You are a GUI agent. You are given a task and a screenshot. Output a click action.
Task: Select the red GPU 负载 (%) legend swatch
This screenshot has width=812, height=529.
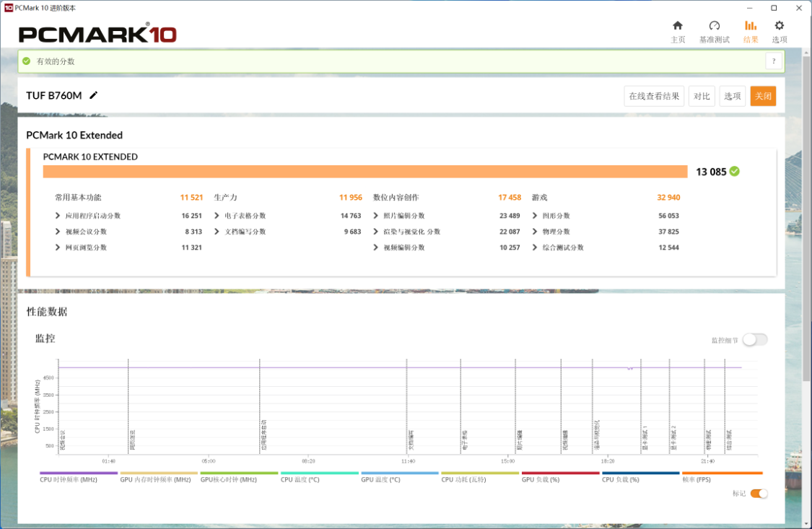560,473
